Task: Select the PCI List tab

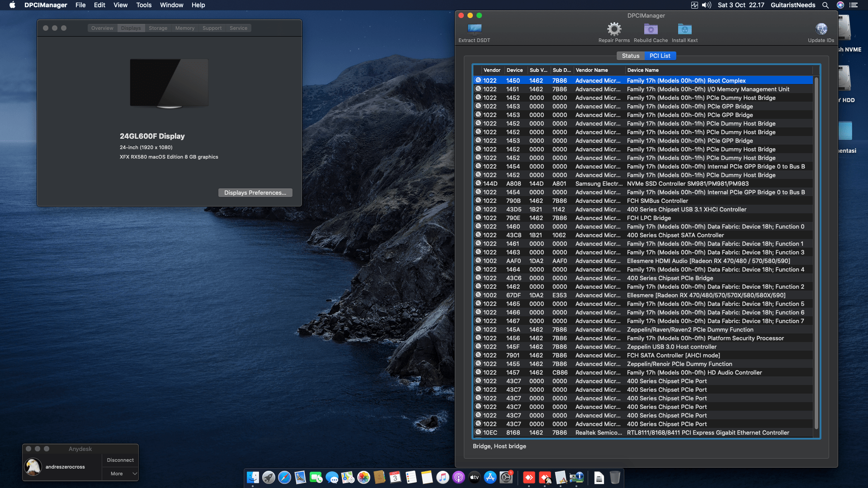Action: point(660,56)
